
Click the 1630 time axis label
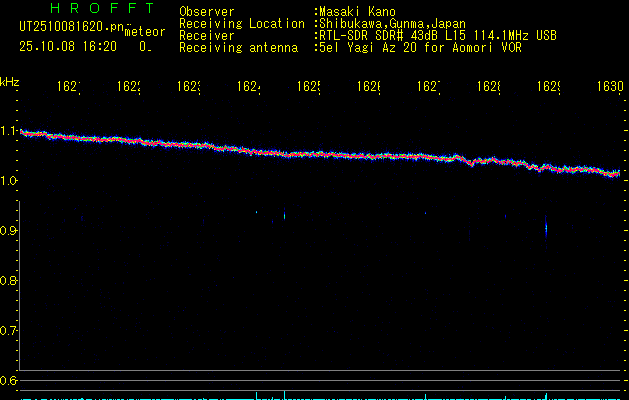click(x=609, y=87)
